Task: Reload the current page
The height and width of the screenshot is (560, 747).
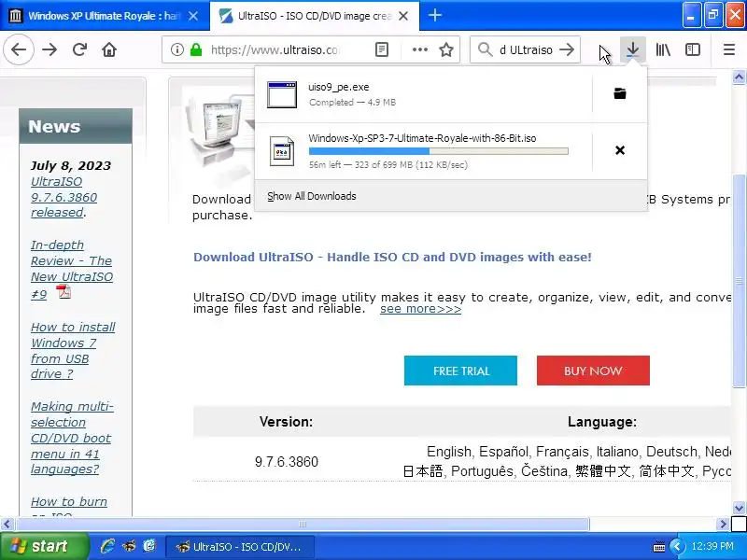Action: tap(79, 49)
